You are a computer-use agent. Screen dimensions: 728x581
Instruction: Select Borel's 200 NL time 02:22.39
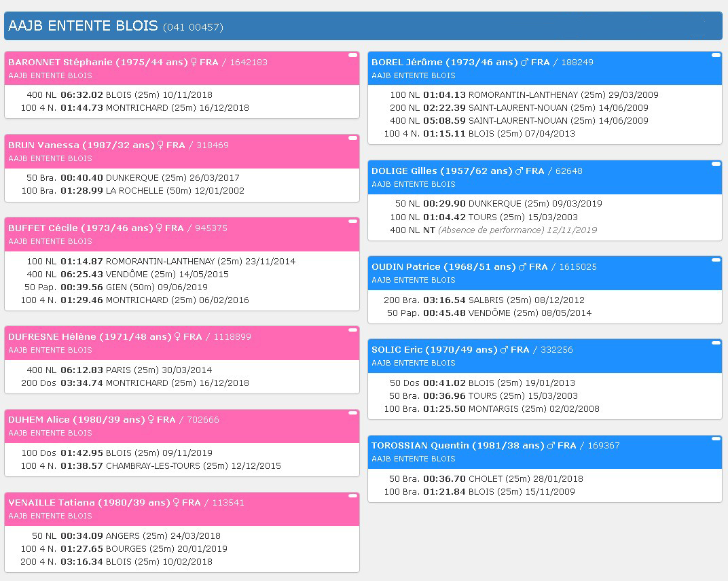tap(444, 108)
